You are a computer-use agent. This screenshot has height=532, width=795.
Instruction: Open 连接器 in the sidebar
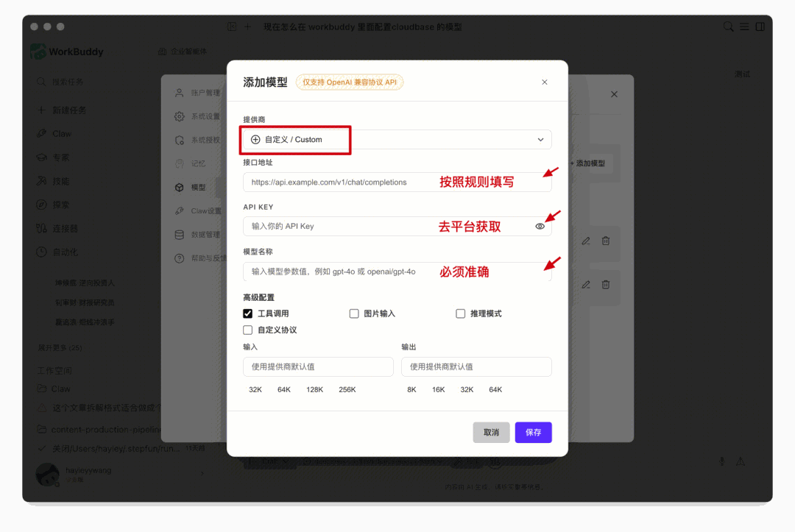pos(57,229)
